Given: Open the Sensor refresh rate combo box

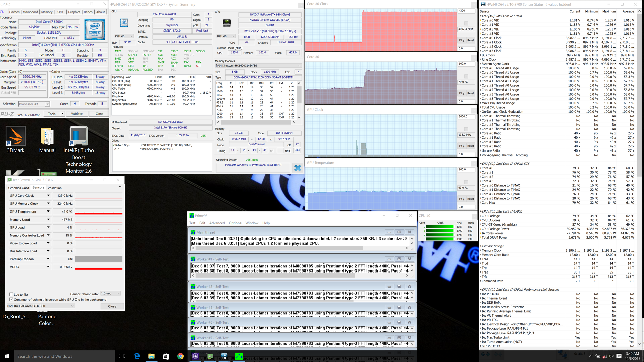Looking at the screenshot, I should (110, 293).
